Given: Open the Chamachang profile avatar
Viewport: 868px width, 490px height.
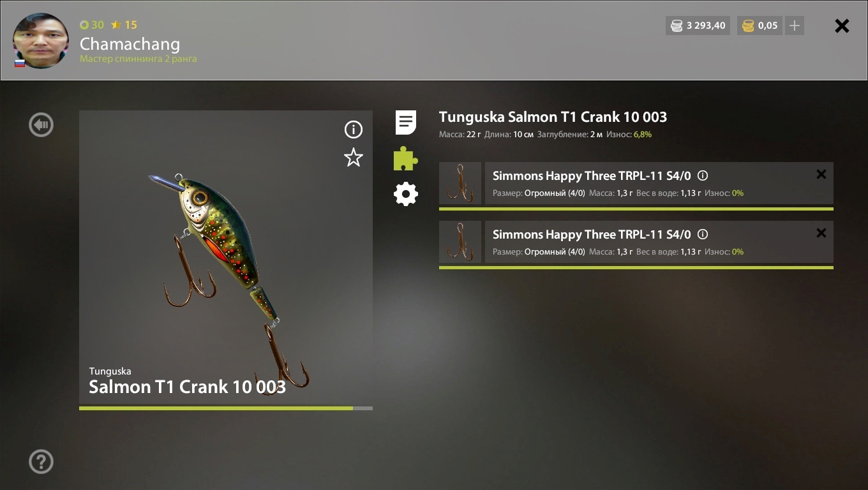Looking at the screenshot, I should (41, 41).
